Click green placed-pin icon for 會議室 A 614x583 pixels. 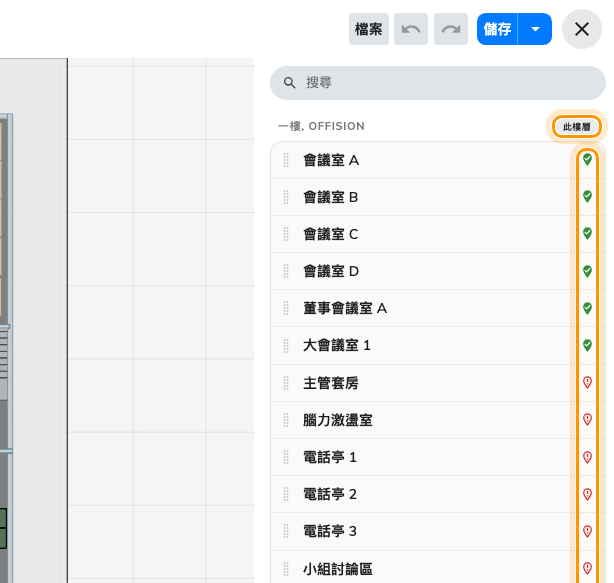(x=587, y=159)
